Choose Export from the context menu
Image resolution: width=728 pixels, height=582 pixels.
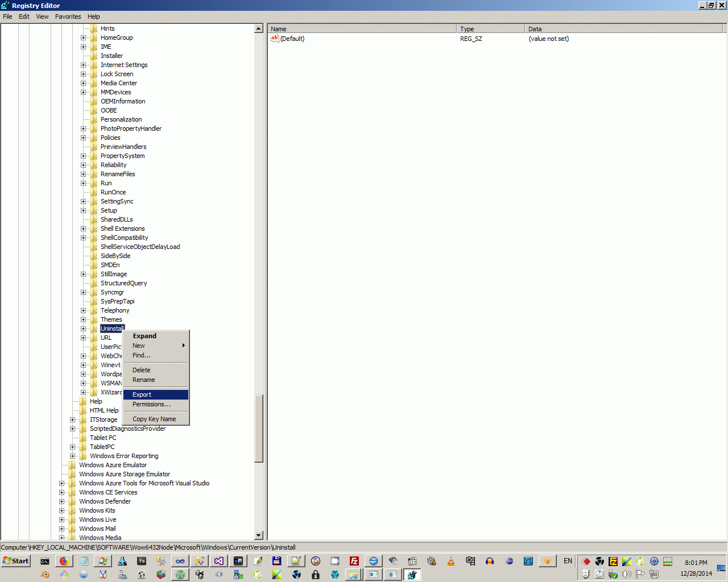tap(156, 394)
